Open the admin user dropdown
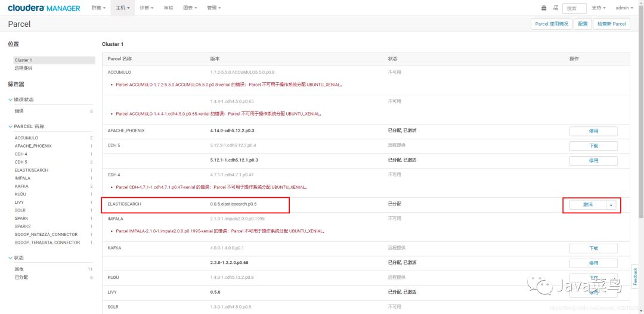The width and height of the screenshot is (644, 314). (x=624, y=8)
